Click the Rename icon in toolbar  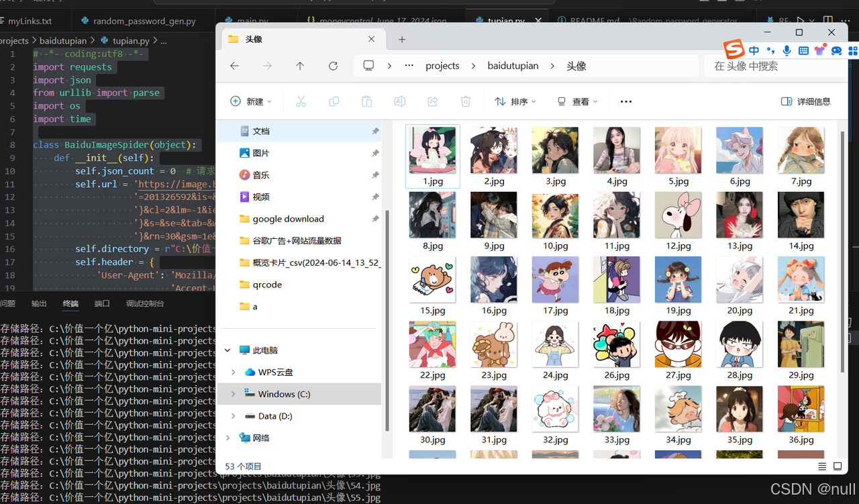point(399,101)
